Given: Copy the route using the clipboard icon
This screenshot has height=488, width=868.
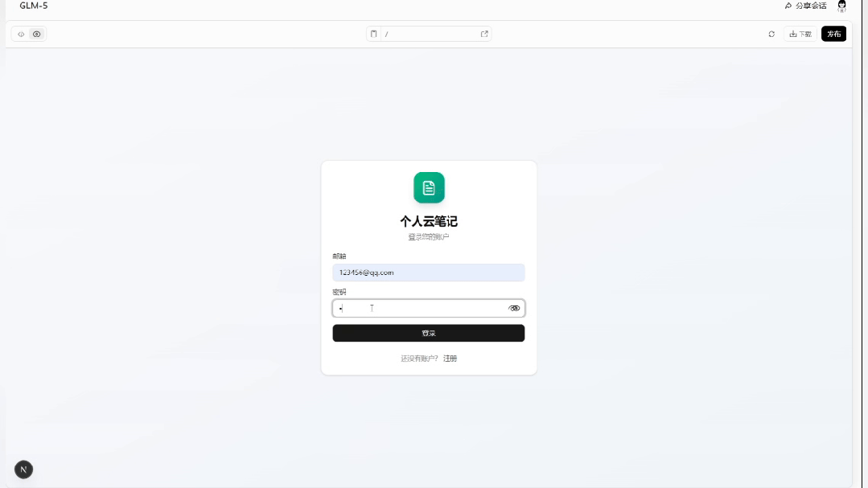Looking at the screenshot, I should coord(373,34).
